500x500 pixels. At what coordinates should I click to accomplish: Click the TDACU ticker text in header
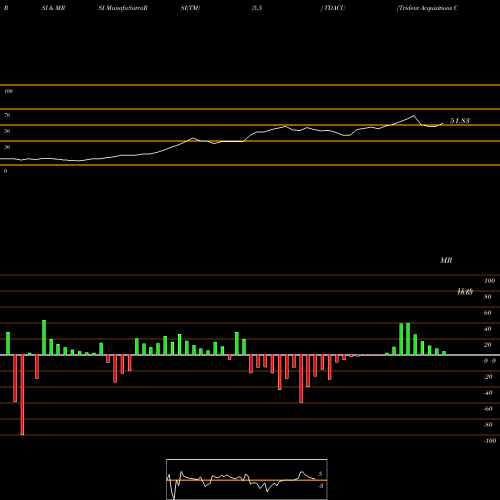click(335, 8)
